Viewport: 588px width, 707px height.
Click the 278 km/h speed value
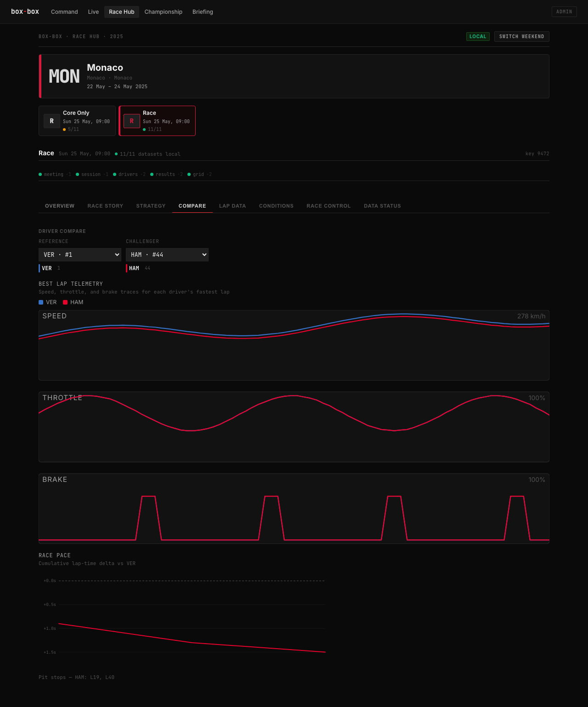pyautogui.click(x=531, y=316)
